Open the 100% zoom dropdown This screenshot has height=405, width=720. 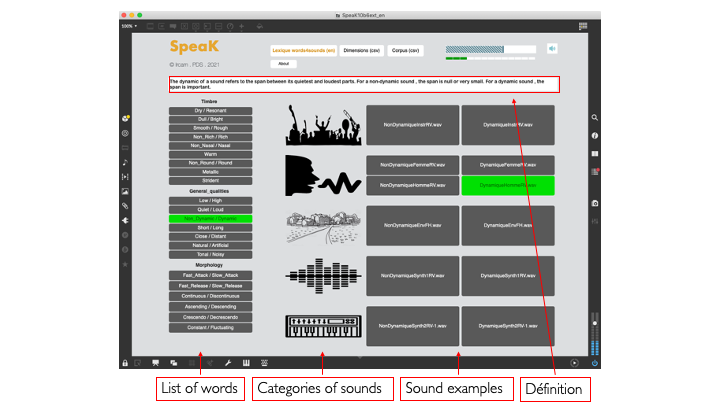[129, 26]
